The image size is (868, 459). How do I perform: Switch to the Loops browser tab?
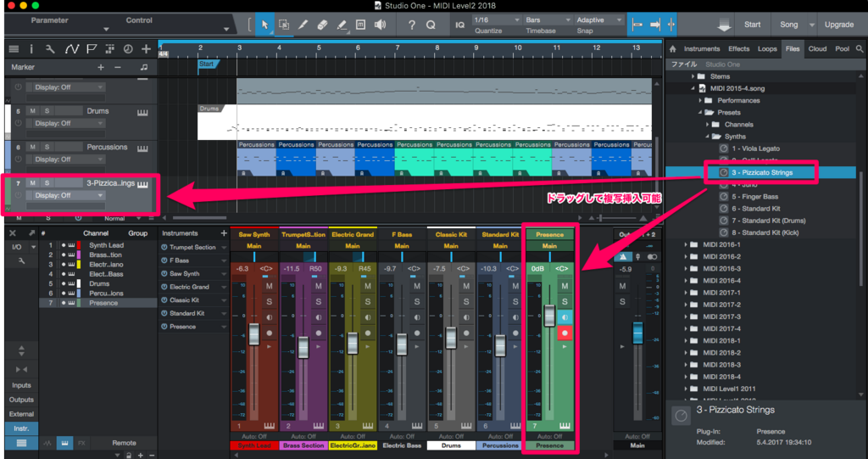pyautogui.click(x=767, y=48)
